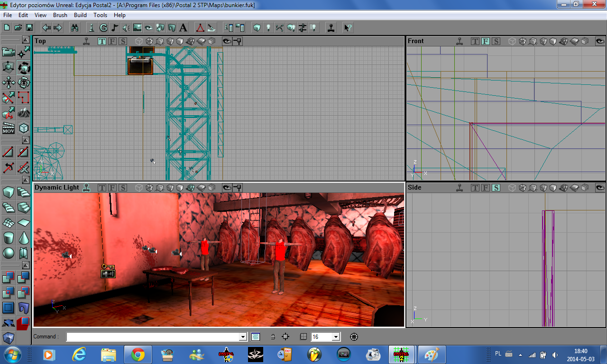Open Build Options sliders icon
The image size is (607, 364).
[x=303, y=27]
